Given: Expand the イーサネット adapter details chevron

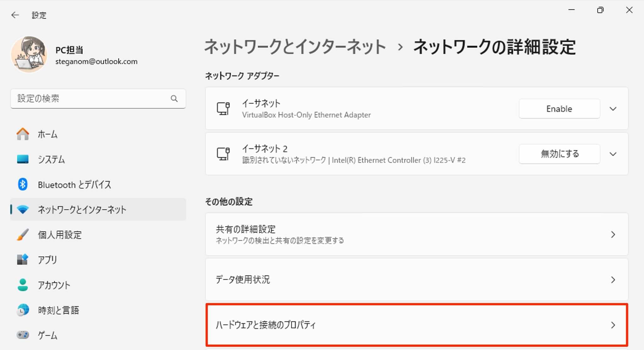Looking at the screenshot, I should 613,109.
